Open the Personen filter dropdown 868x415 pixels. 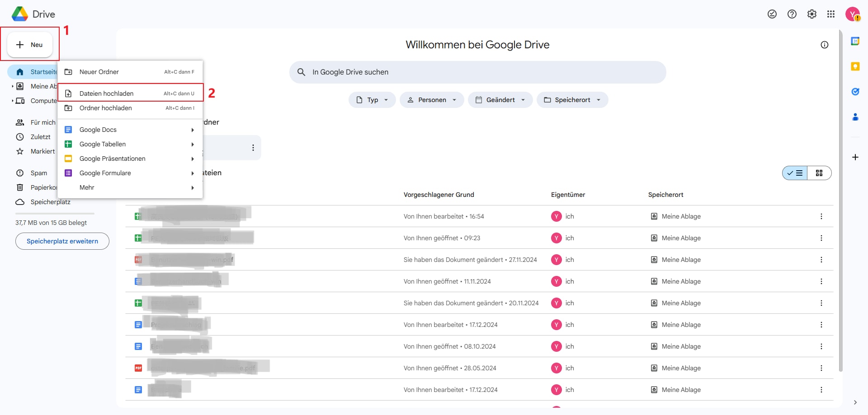[x=432, y=100]
